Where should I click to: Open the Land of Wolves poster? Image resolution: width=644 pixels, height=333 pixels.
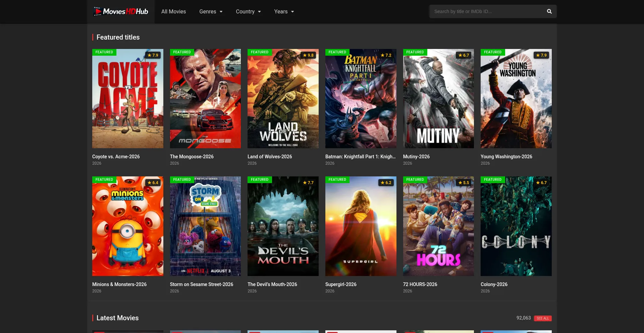[283, 99]
